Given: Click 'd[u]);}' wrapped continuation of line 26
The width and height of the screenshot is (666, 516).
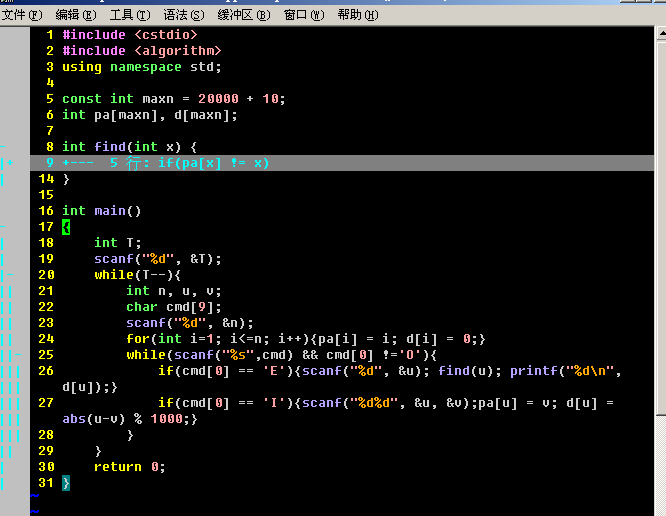Looking at the screenshot, I should tap(90, 387).
